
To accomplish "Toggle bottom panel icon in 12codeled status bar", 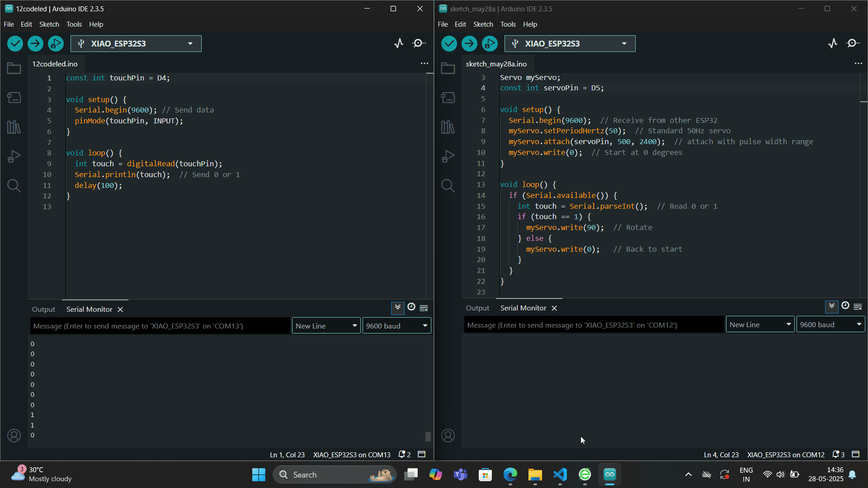I will coord(422,455).
